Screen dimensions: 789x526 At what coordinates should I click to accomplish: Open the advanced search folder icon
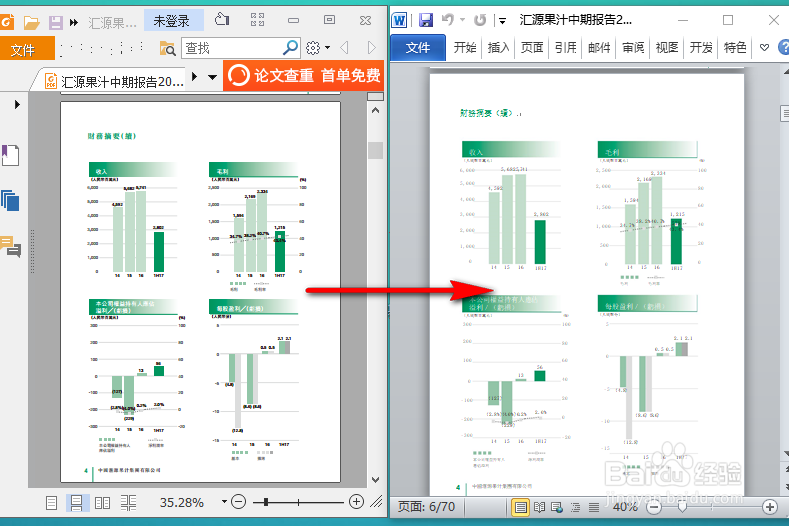point(167,48)
